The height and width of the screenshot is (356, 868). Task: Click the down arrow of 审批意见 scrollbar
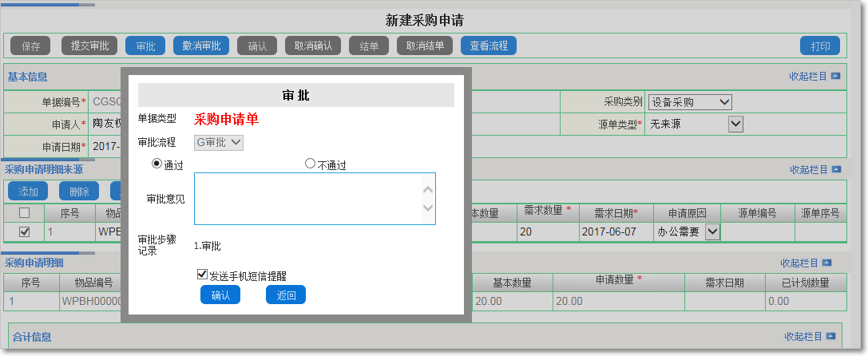428,208
